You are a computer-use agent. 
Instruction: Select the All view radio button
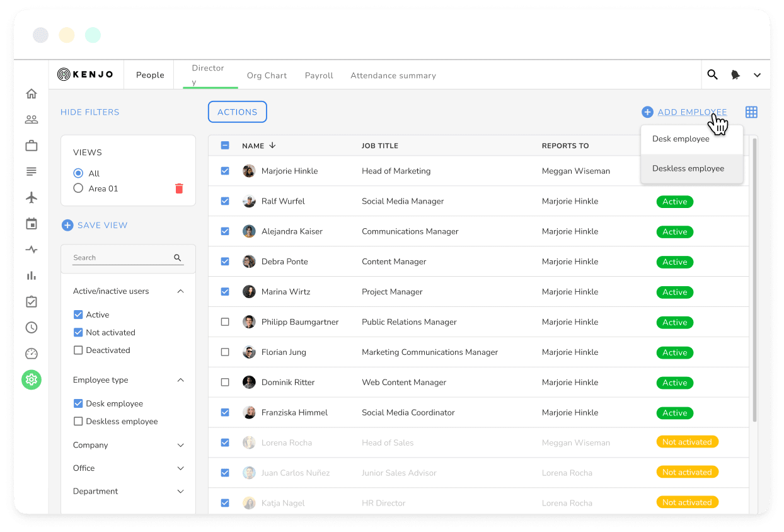pos(78,173)
